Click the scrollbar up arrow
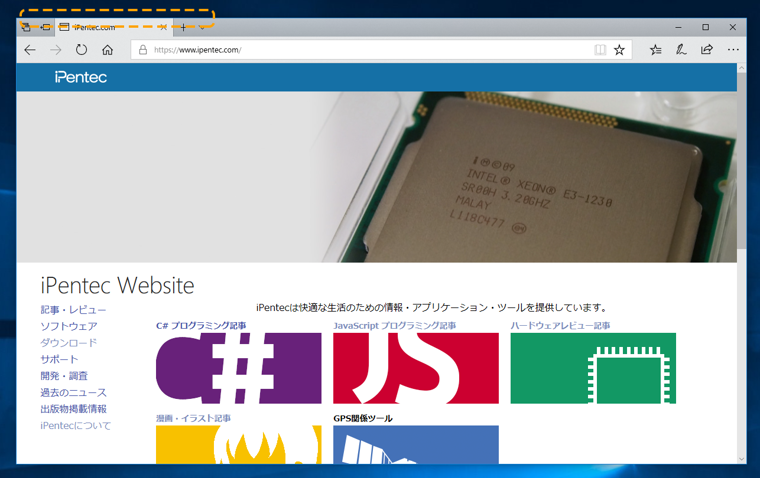760x478 pixels. (742, 68)
